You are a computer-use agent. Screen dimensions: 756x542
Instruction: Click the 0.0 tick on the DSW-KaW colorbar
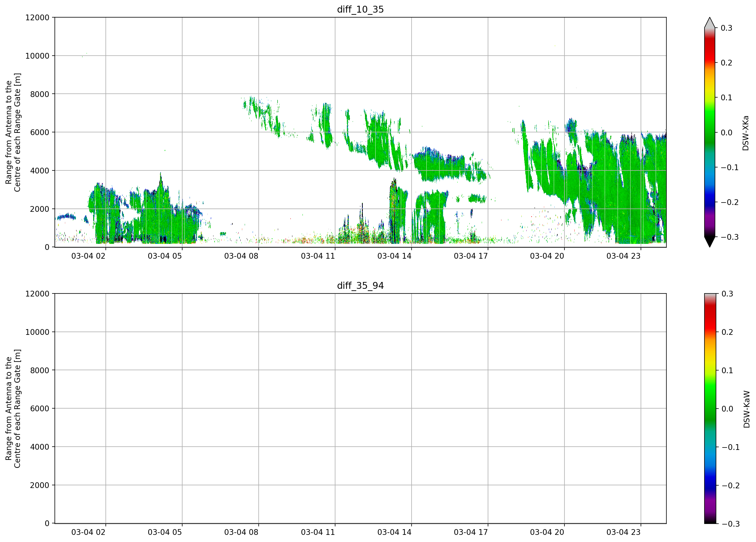pos(727,409)
